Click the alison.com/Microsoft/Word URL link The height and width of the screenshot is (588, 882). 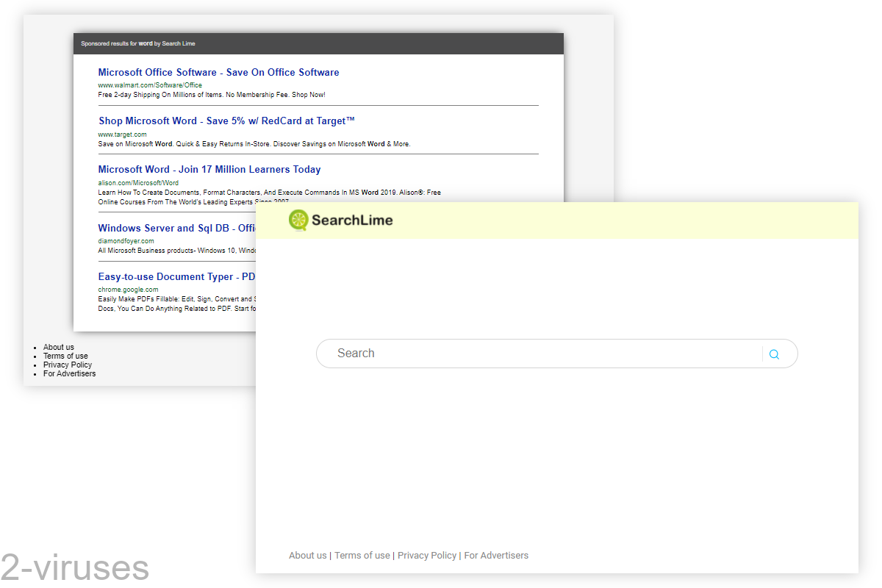(138, 182)
